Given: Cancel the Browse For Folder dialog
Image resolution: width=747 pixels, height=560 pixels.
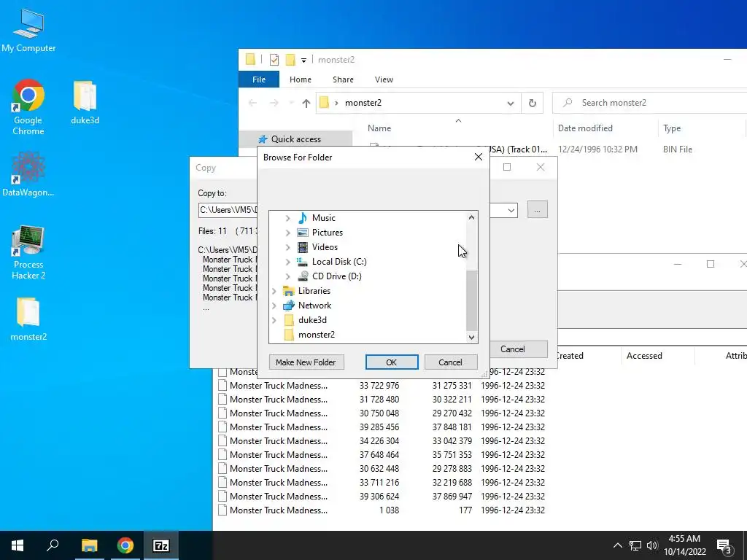Looking at the screenshot, I should pyautogui.click(x=450, y=362).
